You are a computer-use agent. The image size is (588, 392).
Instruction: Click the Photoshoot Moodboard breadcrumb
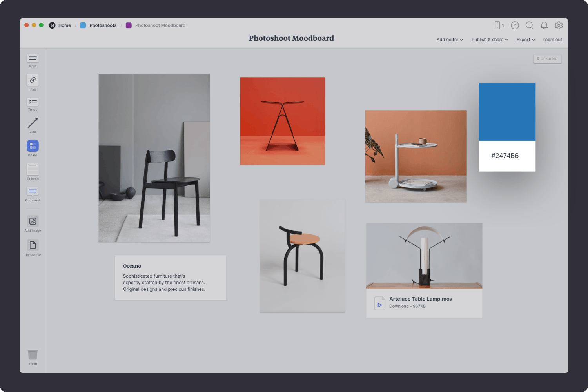point(160,25)
